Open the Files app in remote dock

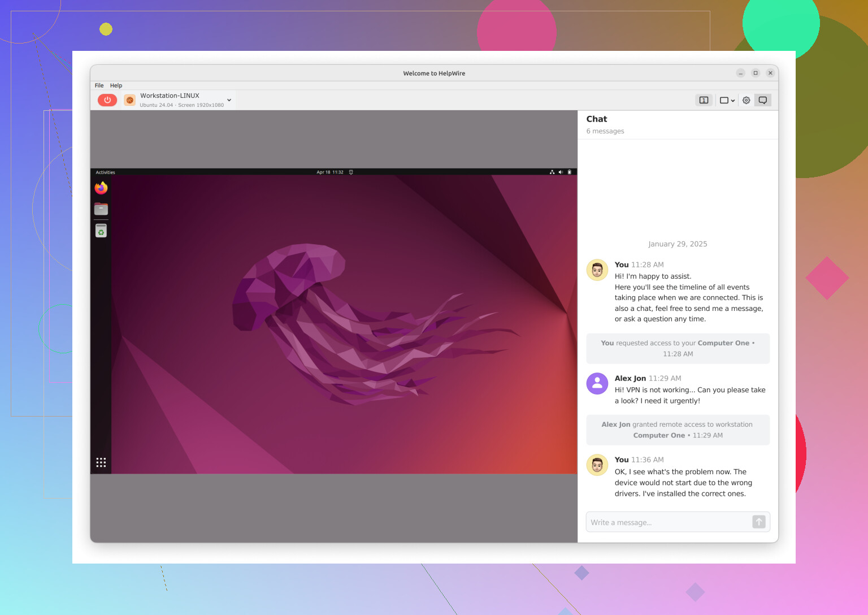pyautogui.click(x=101, y=209)
